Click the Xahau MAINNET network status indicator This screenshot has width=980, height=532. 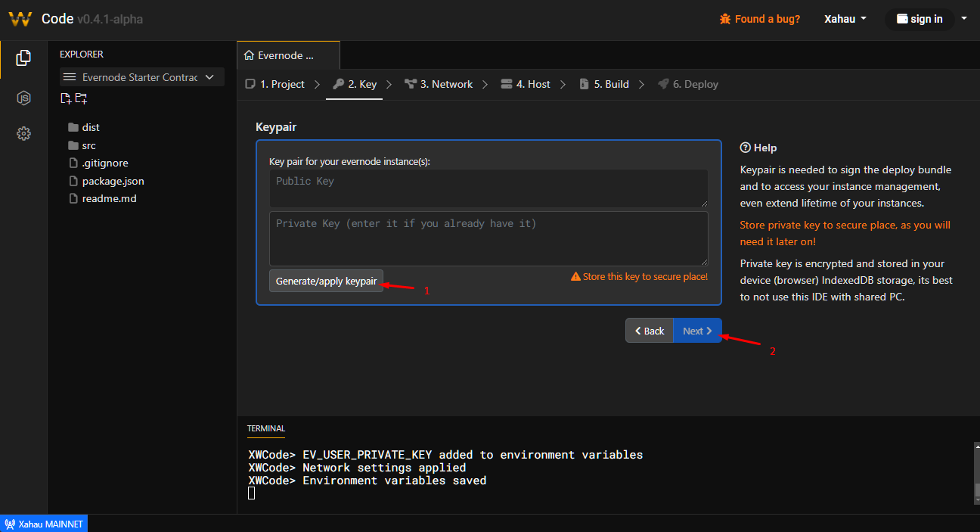44,524
